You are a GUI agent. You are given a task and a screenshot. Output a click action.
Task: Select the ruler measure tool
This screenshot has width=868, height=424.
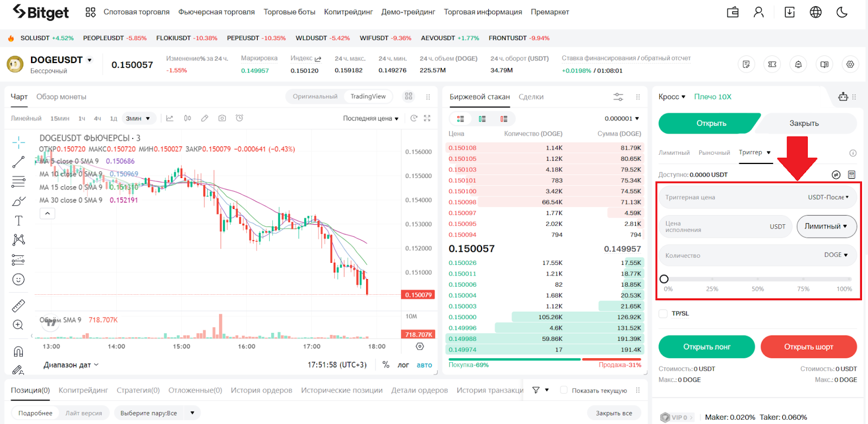(x=18, y=306)
